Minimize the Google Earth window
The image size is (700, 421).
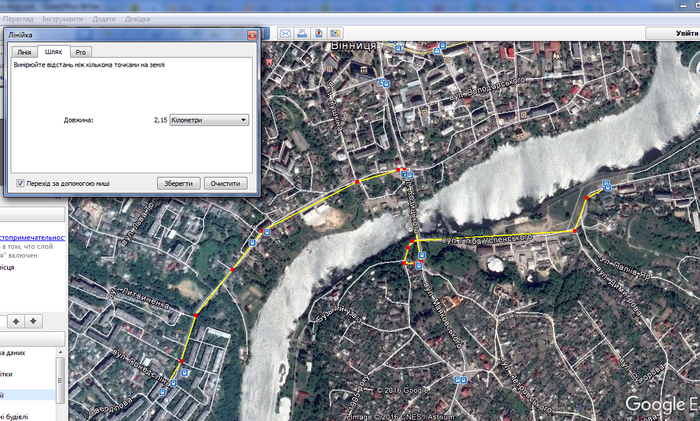683,5
